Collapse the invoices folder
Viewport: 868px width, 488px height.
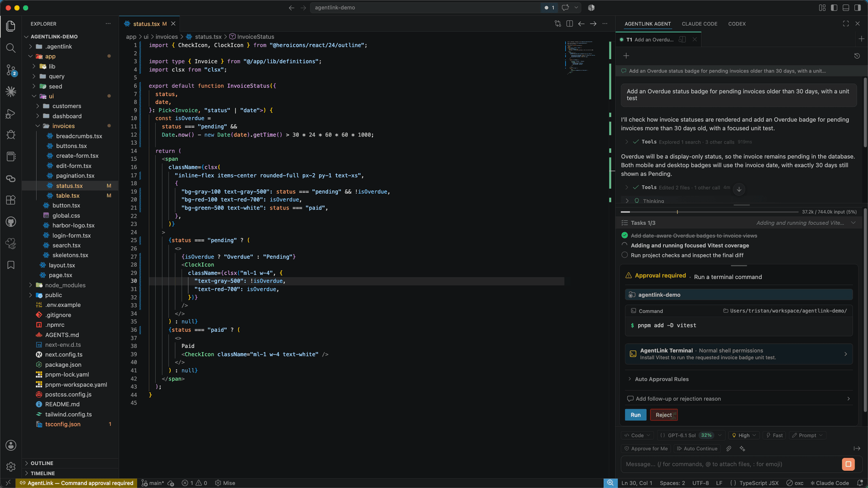[x=63, y=126]
